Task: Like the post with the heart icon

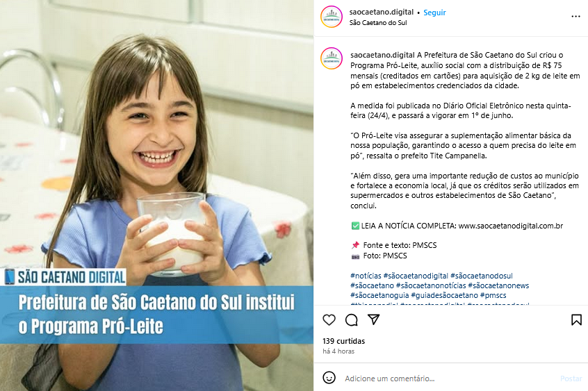Action: point(329,319)
